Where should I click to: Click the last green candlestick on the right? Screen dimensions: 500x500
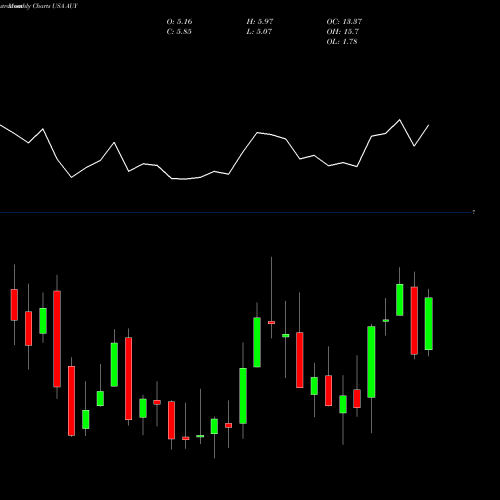coord(429,323)
